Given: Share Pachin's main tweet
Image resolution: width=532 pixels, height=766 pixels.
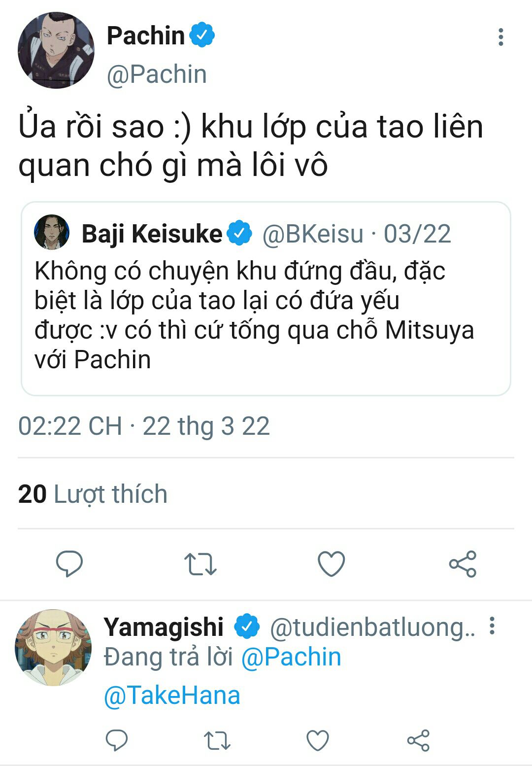Looking at the screenshot, I should [463, 564].
